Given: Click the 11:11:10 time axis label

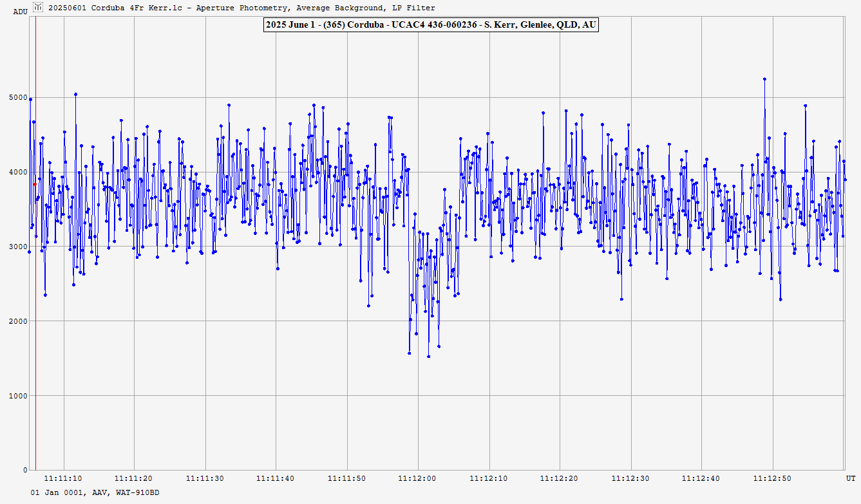Looking at the screenshot, I should click(63, 478).
